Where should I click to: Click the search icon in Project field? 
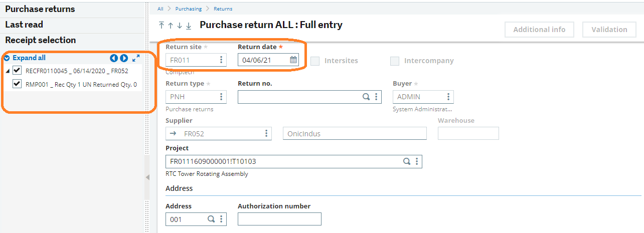coord(407,161)
